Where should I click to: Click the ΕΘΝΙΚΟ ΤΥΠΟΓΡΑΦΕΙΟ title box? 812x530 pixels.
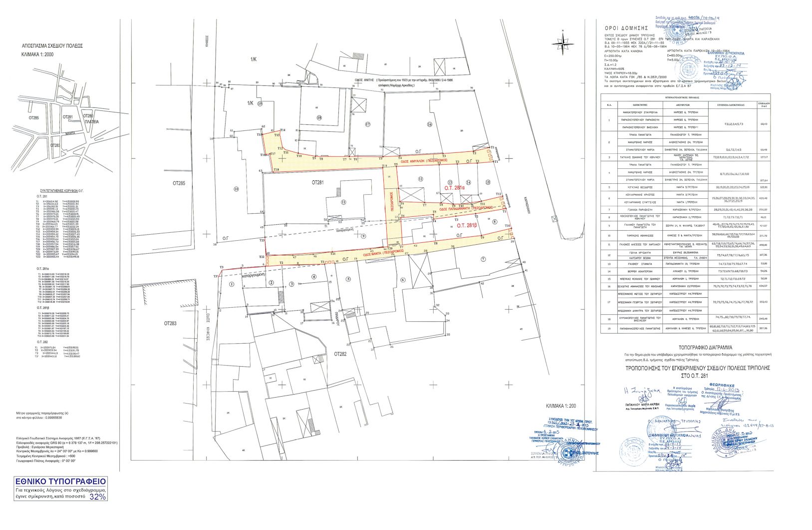point(60,482)
